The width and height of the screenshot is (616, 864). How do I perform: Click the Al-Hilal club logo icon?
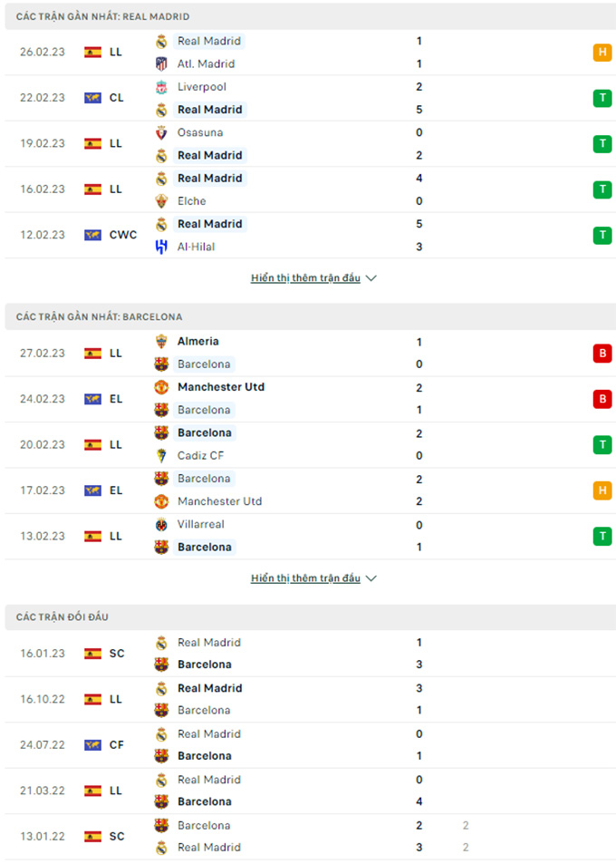[x=161, y=247]
